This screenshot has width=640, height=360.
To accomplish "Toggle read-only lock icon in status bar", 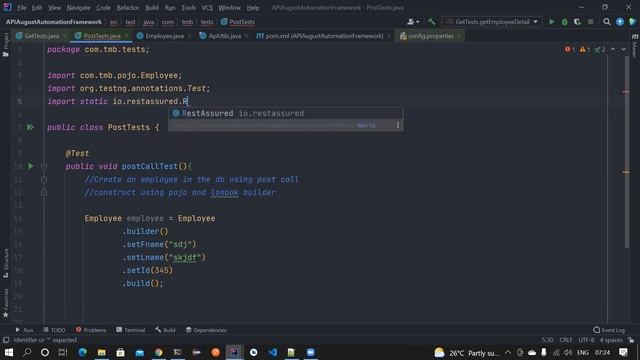I will pyautogui.click(x=631, y=340).
